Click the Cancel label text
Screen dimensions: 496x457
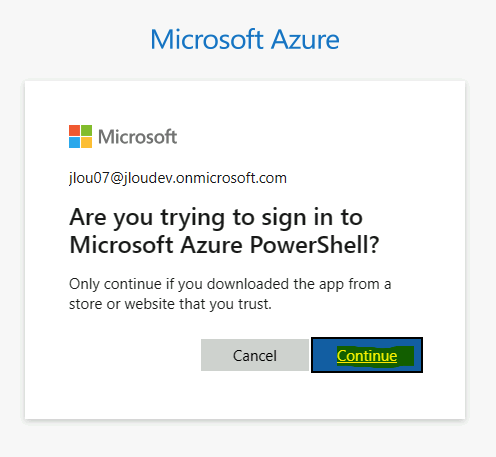coord(255,356)
